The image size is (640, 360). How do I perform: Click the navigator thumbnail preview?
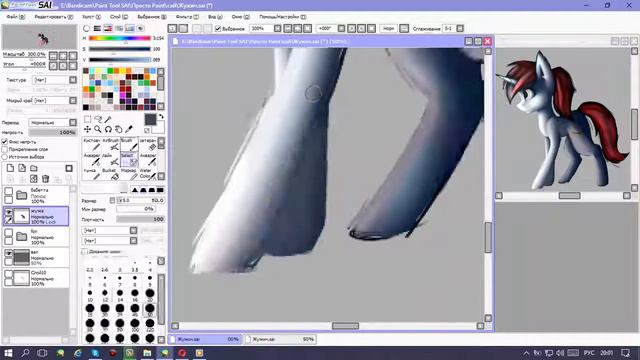click(x=40, y=37)
